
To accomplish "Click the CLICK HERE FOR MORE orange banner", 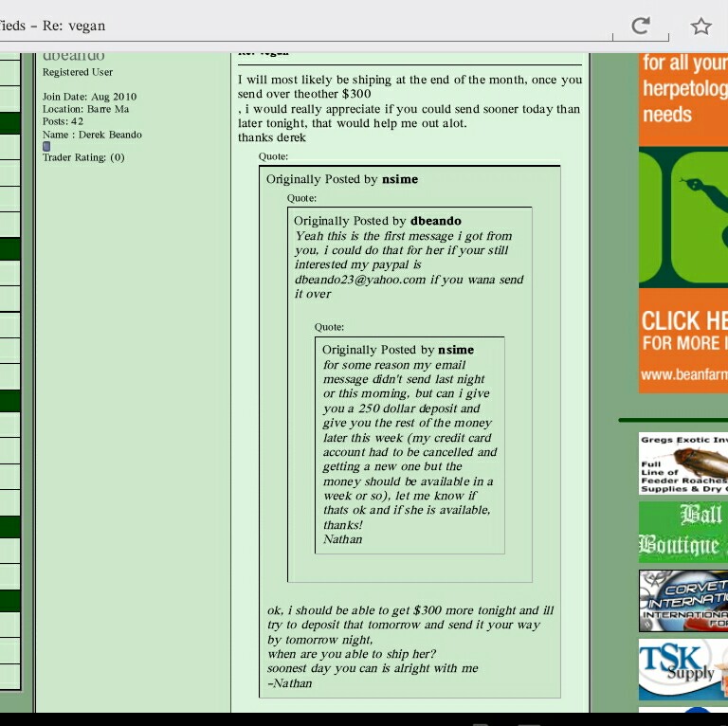I will click(x=683, y=332).
